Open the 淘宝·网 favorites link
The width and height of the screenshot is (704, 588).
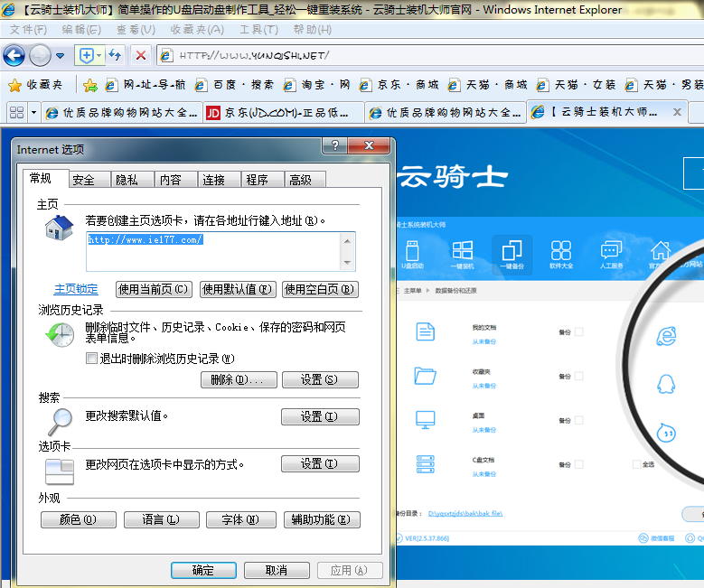point(316,85)
